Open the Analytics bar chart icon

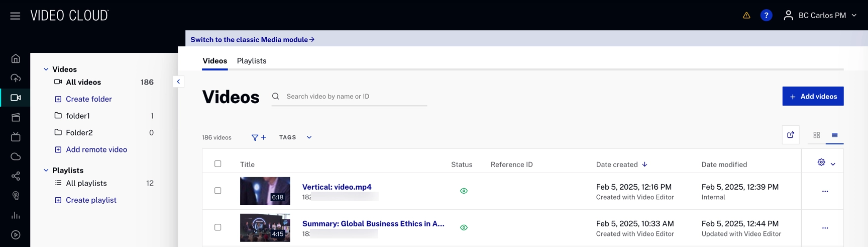point(16,215)
